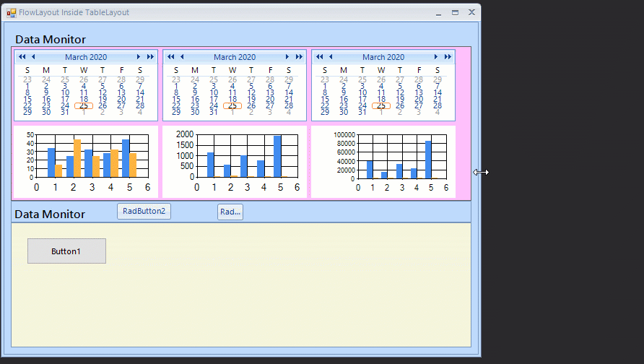Go to previous month in second calendar
Screen dimensions: 644x364
click(x=182, y=57)
